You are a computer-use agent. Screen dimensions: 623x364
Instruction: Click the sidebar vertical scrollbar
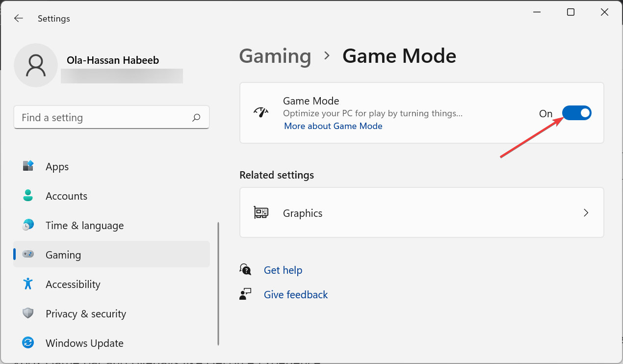coord(218,284)
